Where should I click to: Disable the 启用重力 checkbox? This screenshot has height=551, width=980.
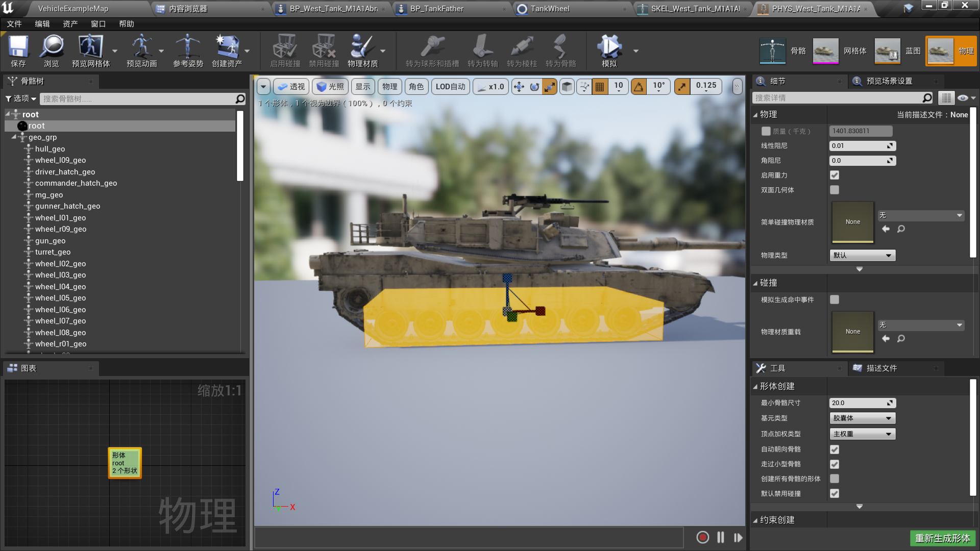point(835,175)
